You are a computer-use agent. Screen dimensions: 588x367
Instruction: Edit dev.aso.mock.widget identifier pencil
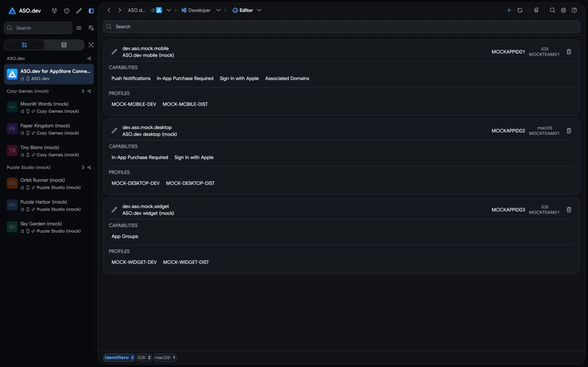pyautogui.click(x=114, y=210)
